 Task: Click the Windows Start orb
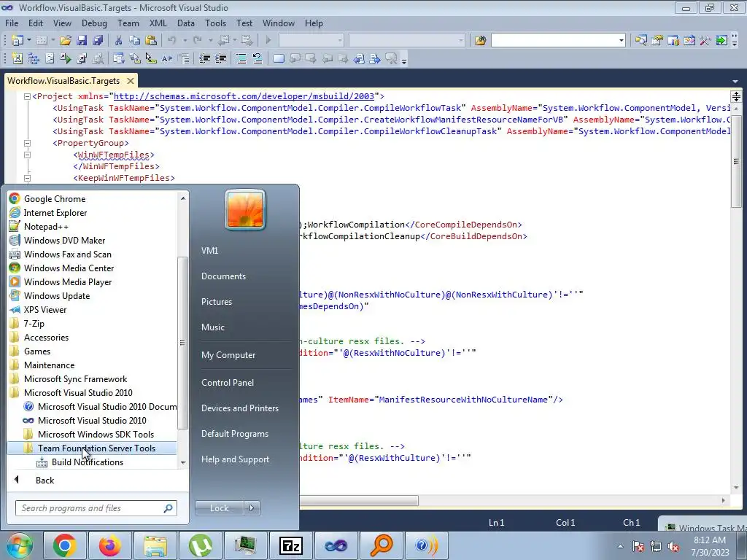(x=20, y=545)
